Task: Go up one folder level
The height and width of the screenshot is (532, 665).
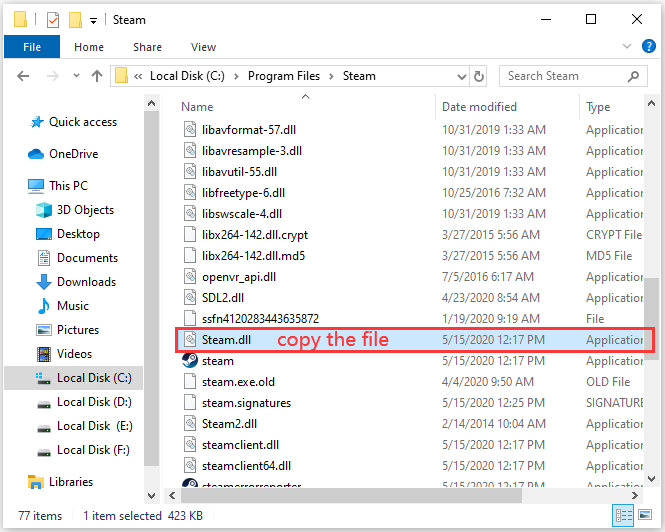Action: (x=97, y=76)
